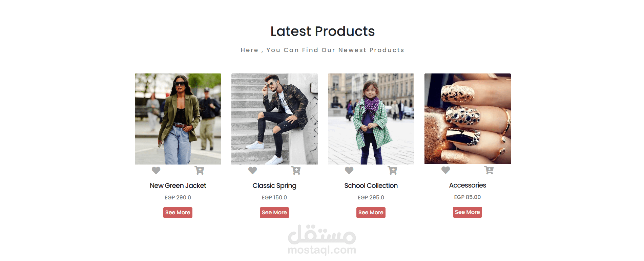Screen dimensions: 644x261
Task: Add Accessories item to cart
Action: (x=489, y=170)
